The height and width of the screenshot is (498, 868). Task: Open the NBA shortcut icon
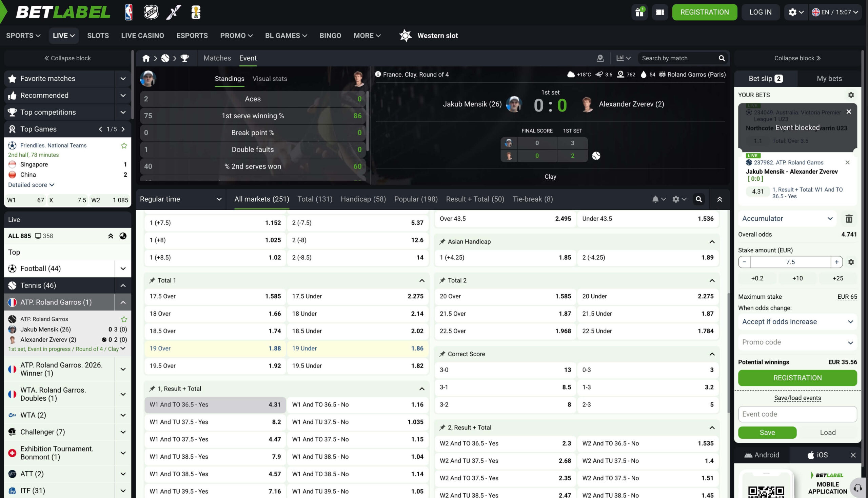pyautogui.click(x=129, y=12)
